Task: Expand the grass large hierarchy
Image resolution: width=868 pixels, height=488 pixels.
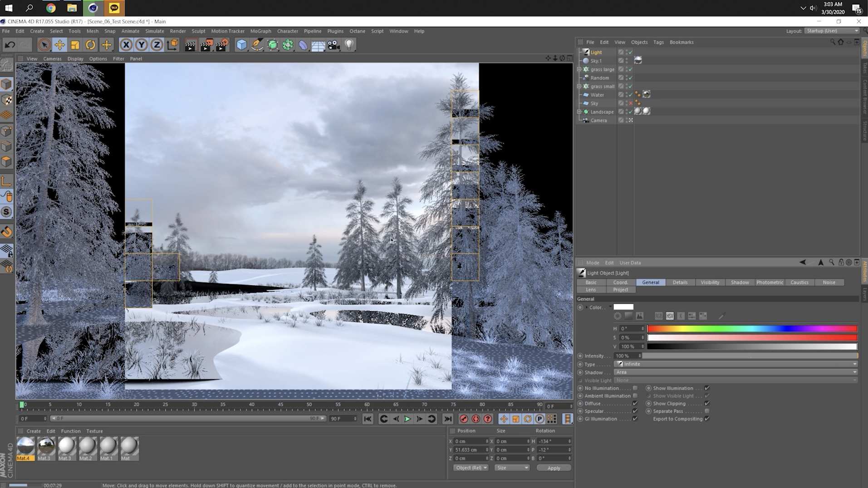Action: [579, 69]
